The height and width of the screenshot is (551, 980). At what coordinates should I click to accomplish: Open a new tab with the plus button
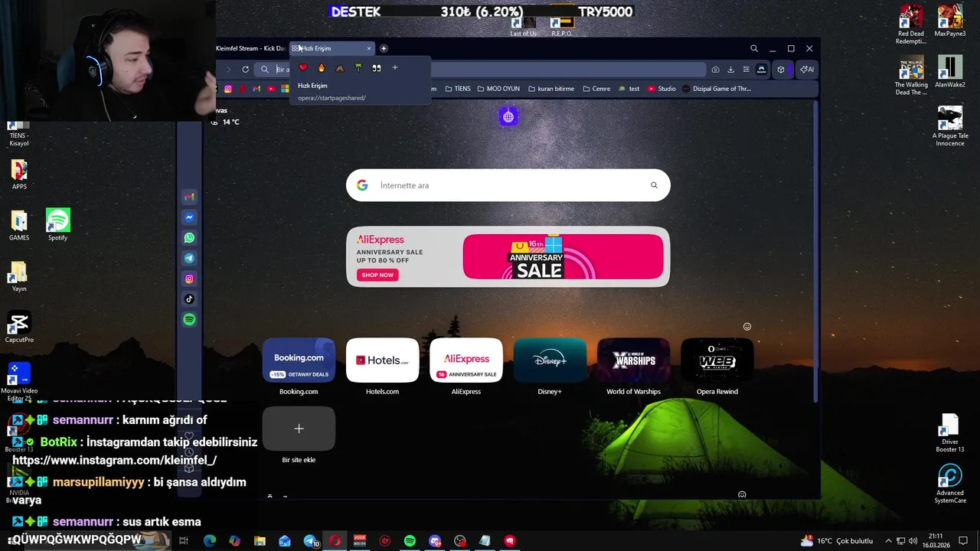[384, 48]
